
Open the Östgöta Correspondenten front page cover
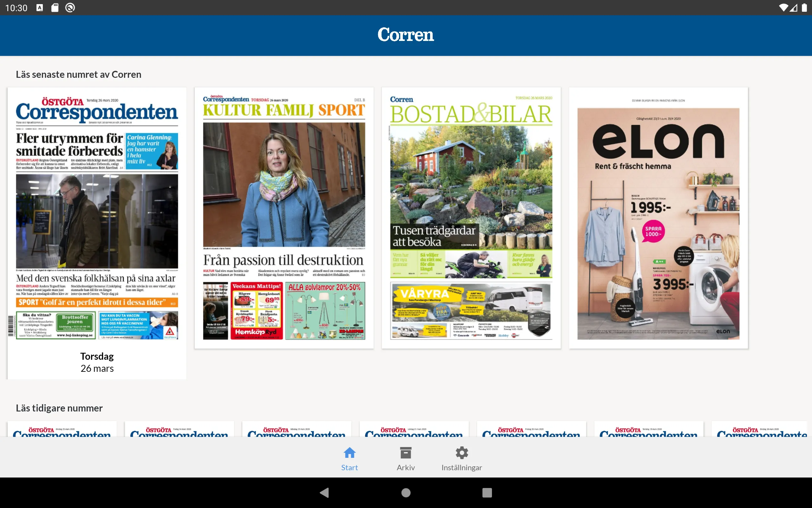[x=97, y=218]
